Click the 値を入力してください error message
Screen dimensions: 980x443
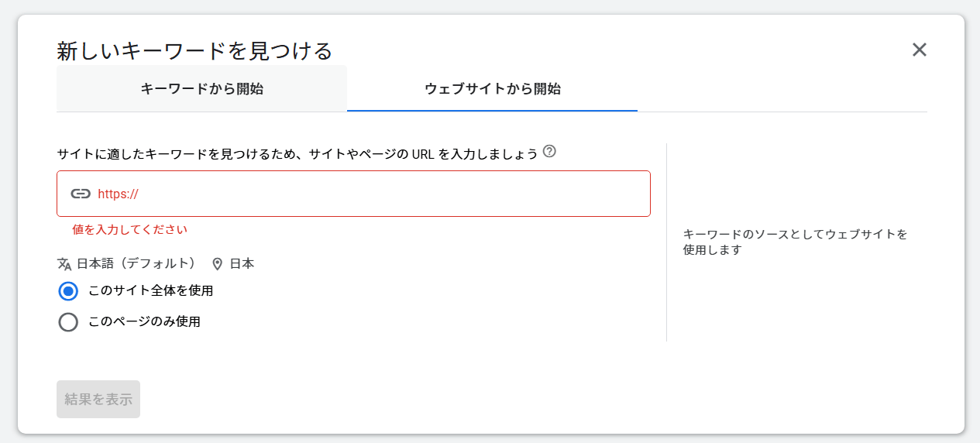129,229
